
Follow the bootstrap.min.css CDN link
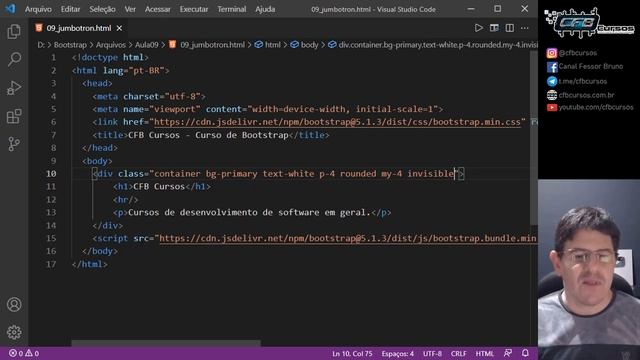[337, 122]
